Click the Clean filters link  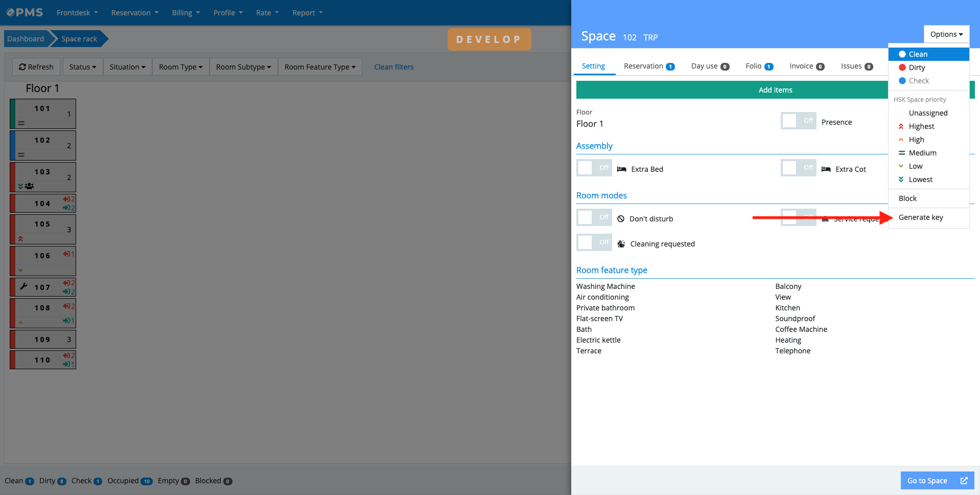393,67
